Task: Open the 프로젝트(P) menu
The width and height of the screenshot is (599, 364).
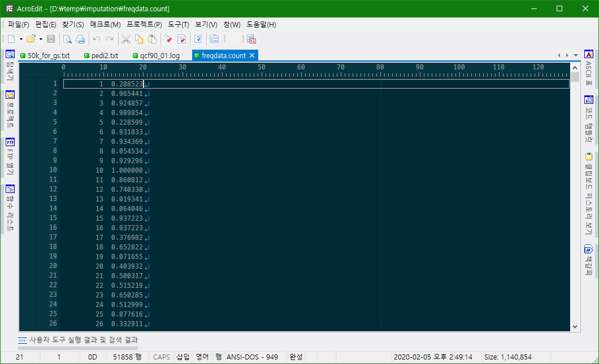Action: tap(145, 24)
